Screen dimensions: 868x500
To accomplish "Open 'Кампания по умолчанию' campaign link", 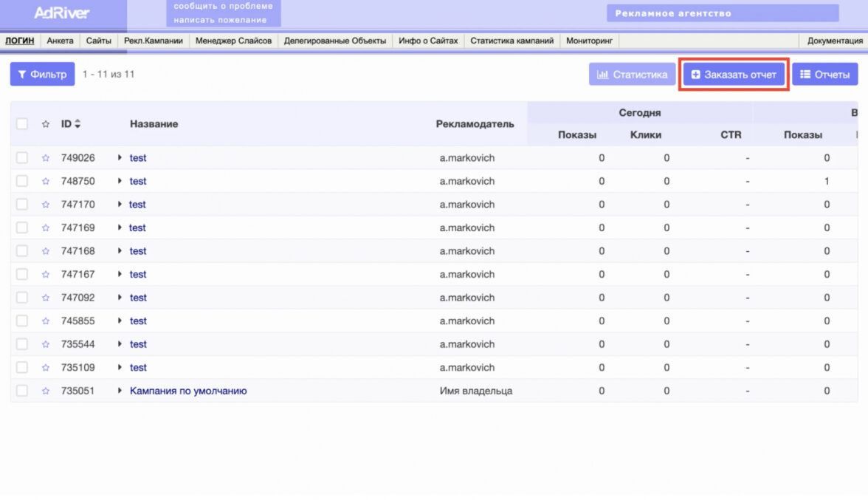I will point(188,391).
